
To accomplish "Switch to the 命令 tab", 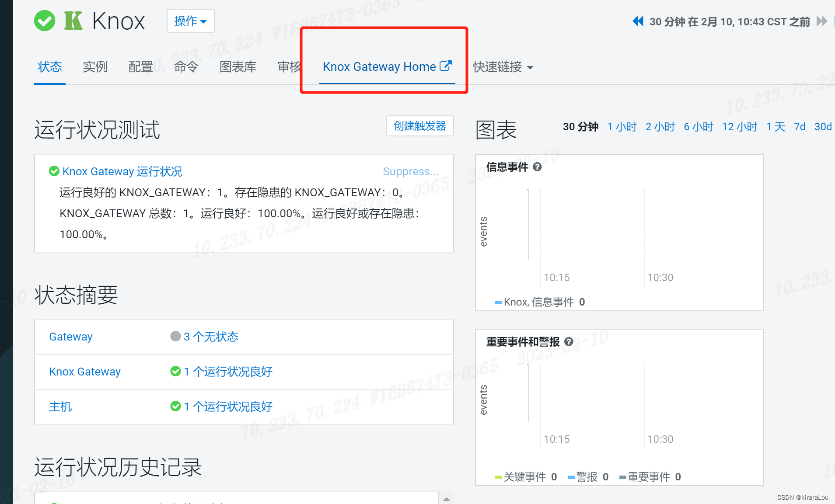I will (186, 67).
